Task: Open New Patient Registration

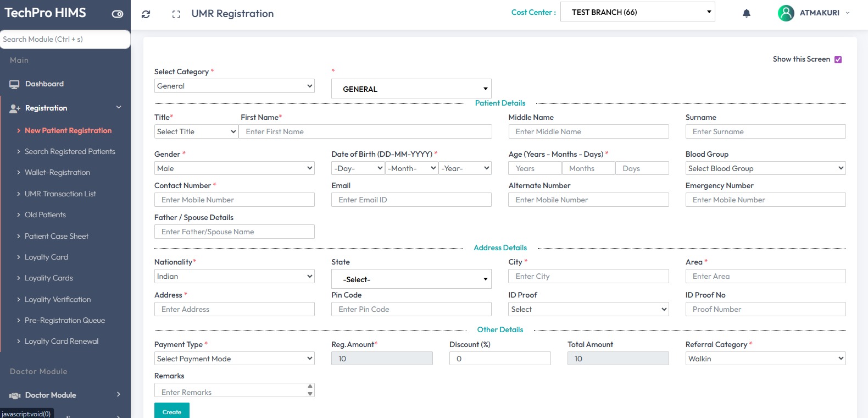Action: coord(68,130)
